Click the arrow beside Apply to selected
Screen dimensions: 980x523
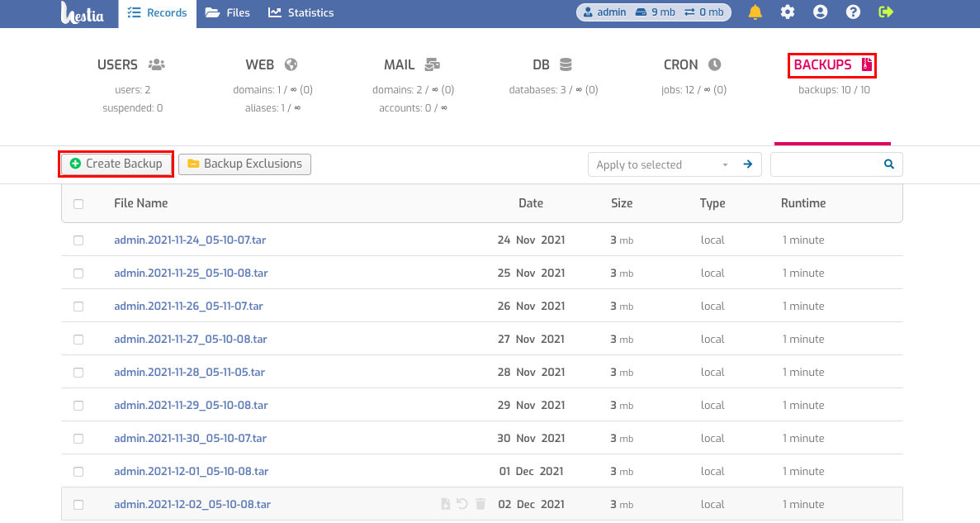point(747,164)
